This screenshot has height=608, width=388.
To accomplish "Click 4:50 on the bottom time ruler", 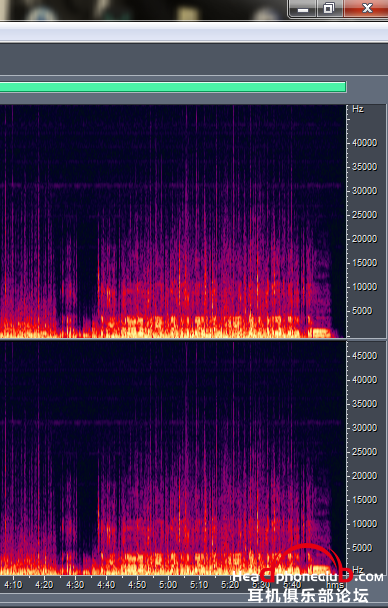I will tap(137, 585).
